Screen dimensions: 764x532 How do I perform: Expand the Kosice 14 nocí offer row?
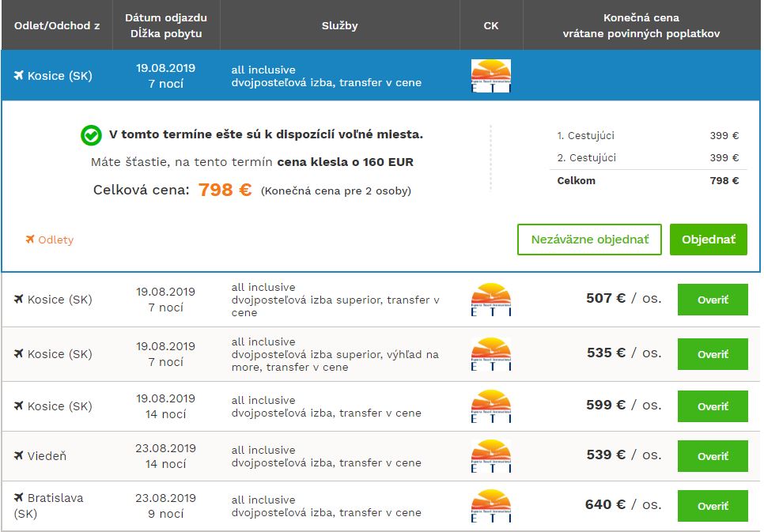coord(380,406)
